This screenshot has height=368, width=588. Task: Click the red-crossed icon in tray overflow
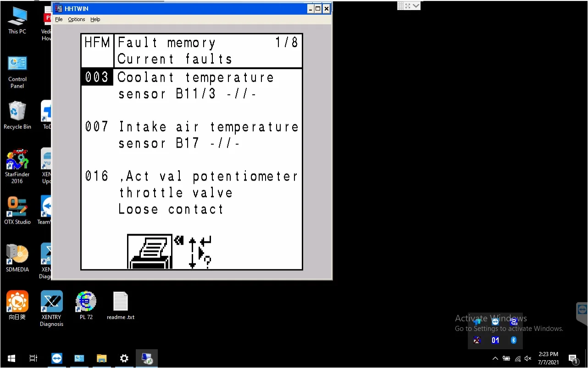click(x=477, y=340)
